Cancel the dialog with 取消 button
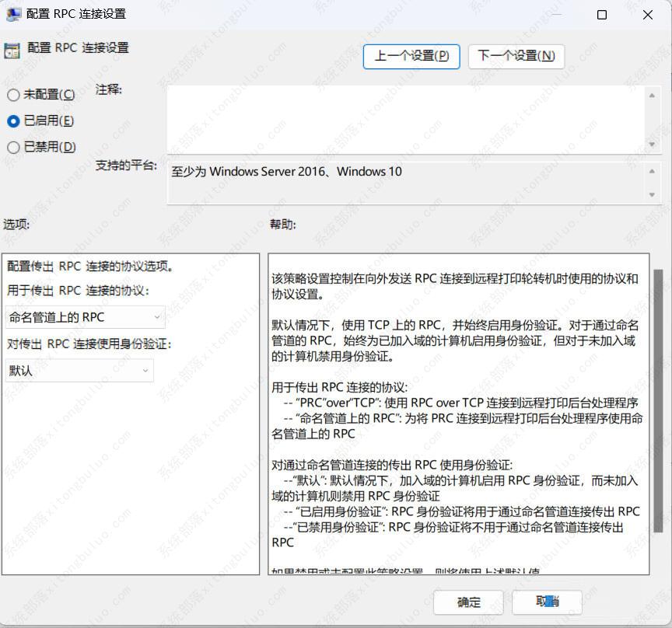672x628 pixels. [x=548, y=602]
